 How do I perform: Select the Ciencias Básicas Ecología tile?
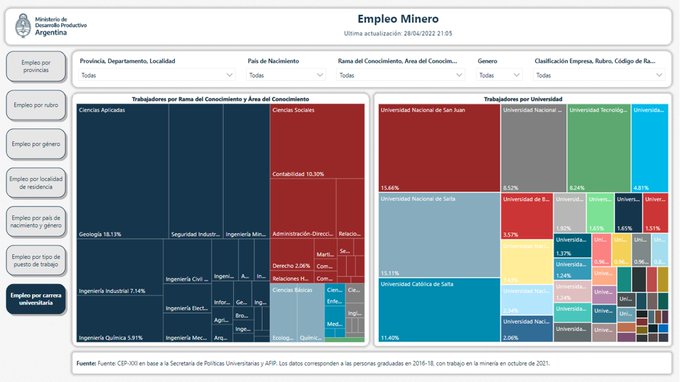pos(284,313)
